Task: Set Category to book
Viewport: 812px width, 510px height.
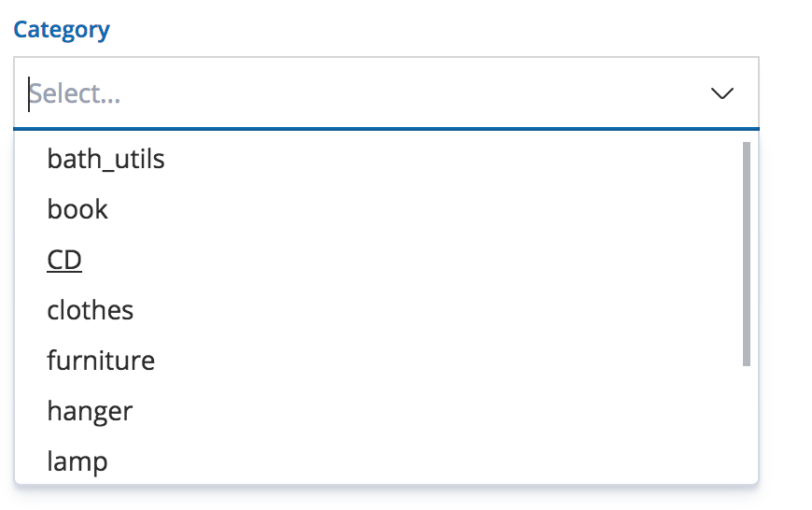Action: tap(78, 209)
